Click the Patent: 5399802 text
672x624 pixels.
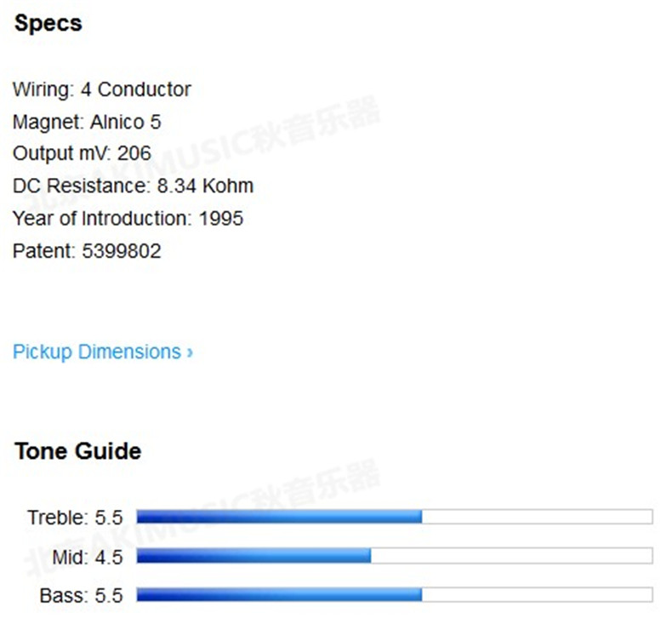[87, 251]
